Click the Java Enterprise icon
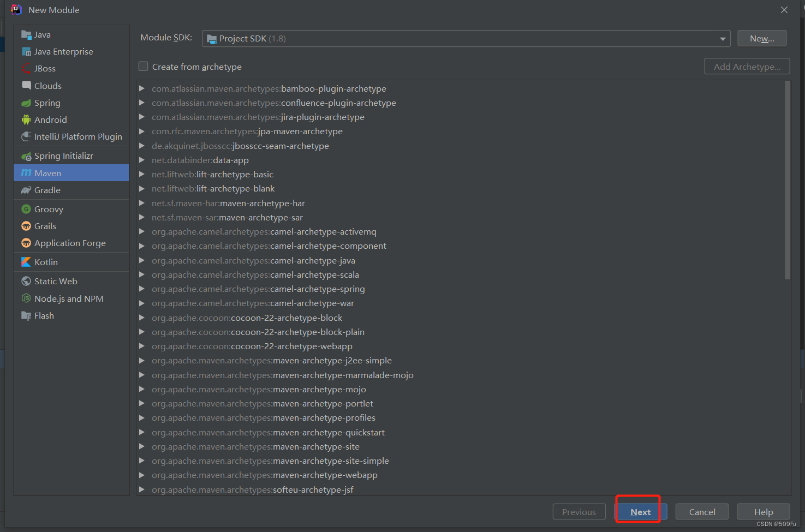 click(26, 51)
